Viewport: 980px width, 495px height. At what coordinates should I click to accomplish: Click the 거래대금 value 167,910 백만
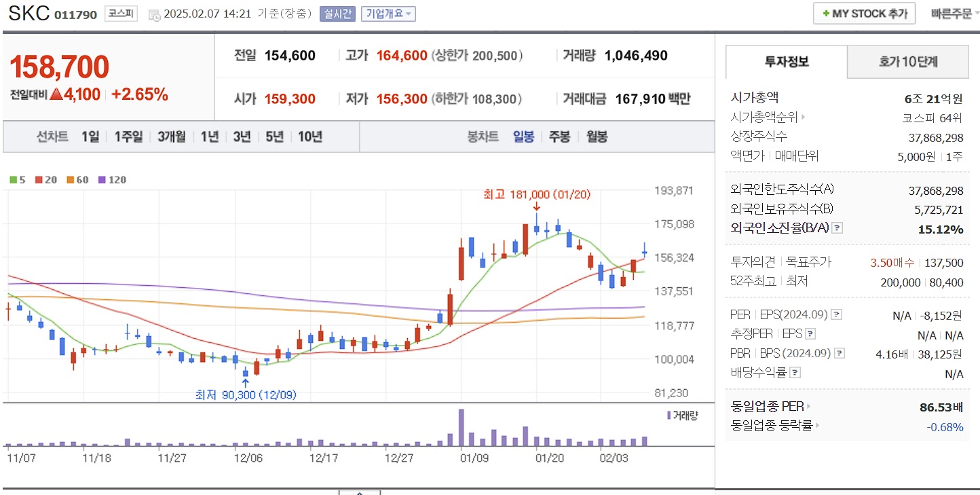653,99
